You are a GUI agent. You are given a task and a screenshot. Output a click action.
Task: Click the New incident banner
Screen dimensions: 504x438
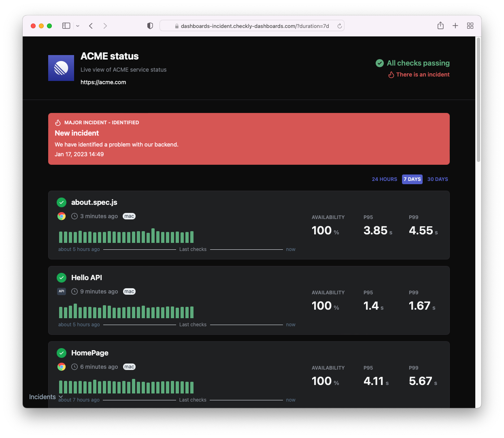click(249, 139)
